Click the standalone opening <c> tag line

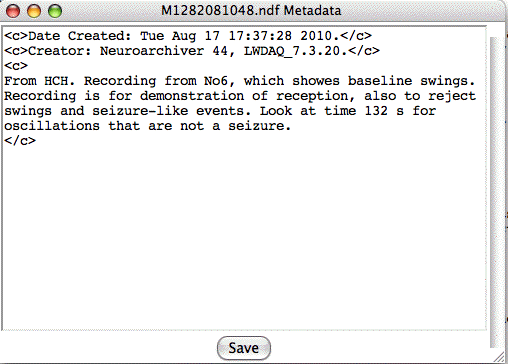(16, 66)
